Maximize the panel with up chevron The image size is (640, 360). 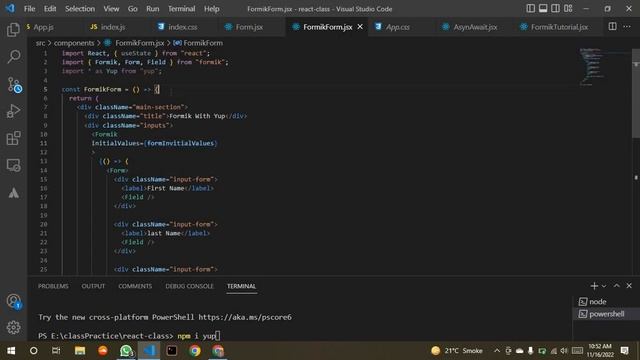click(617, 286)
